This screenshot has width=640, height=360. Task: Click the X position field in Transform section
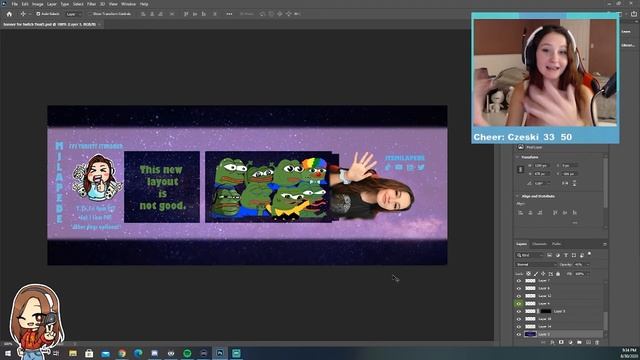[x=569, y=165]
